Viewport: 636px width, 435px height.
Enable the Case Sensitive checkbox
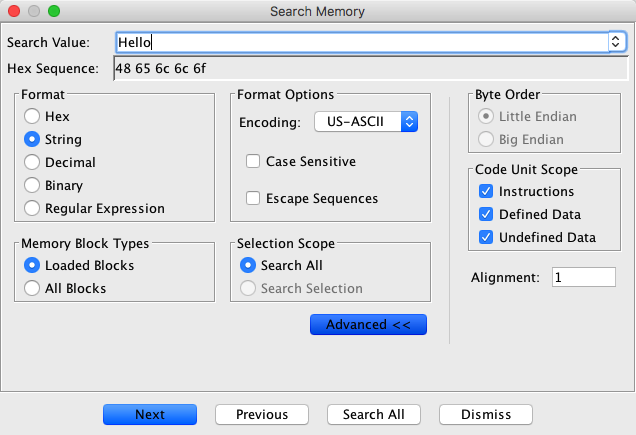[253, 161]
